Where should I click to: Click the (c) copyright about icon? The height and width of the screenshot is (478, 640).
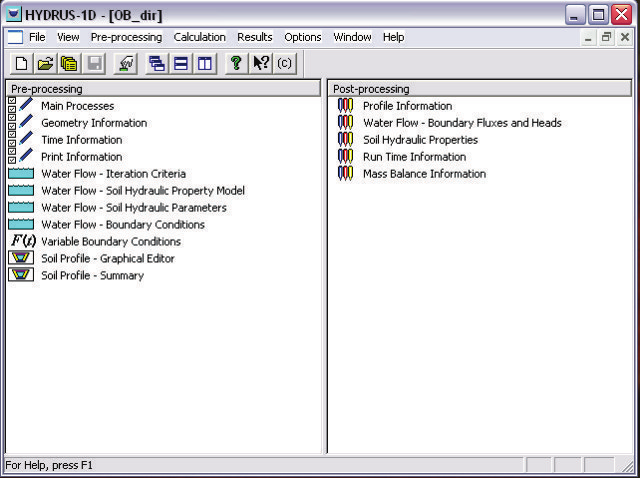284,64
